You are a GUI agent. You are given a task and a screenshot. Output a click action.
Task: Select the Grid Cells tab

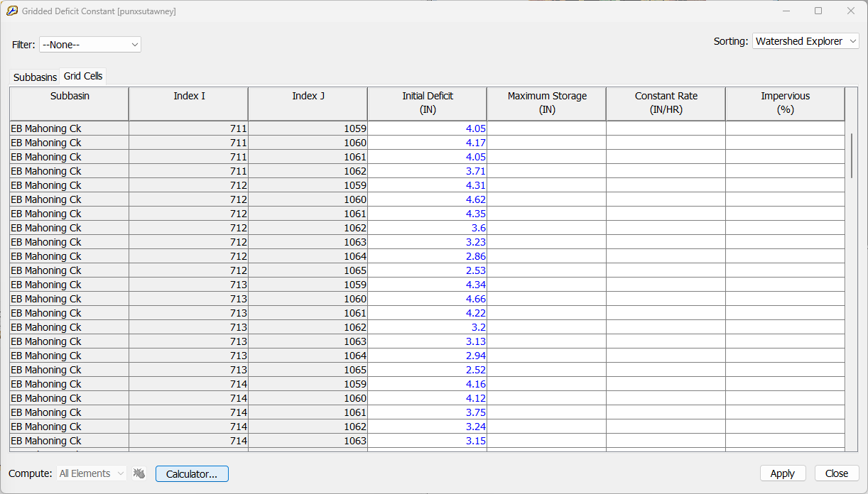click(x=83, y=76)
